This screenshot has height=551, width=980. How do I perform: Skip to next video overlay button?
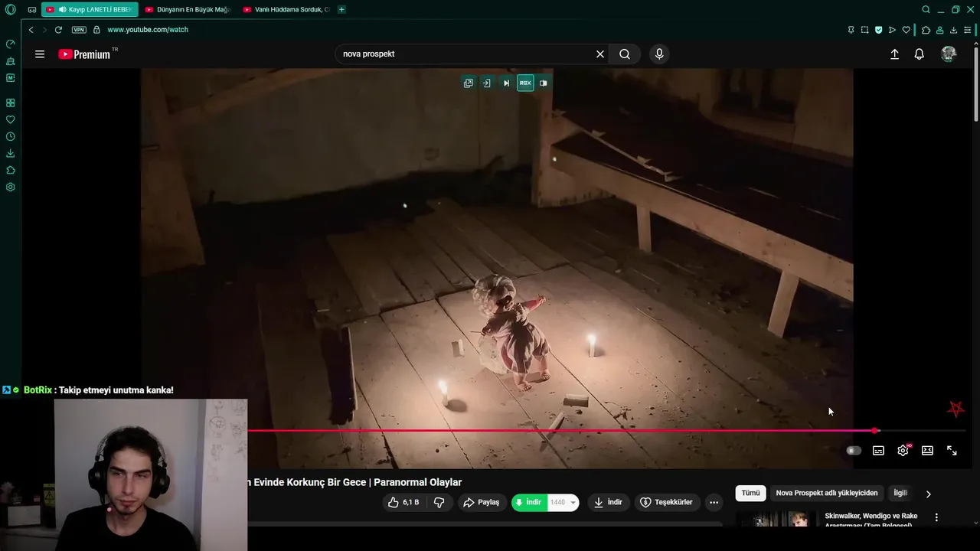click(506, 83)
